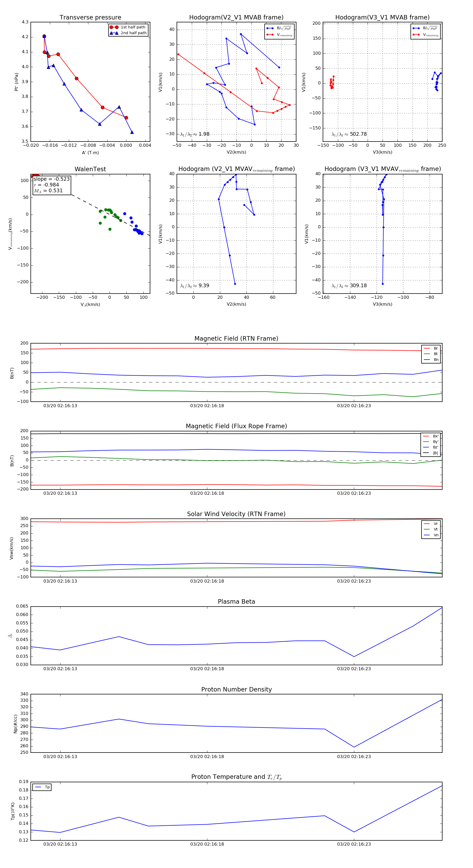473x868 pixels.
Task: Click the 'V_A(km/s)' axis label under WalenTest
Action: [x=90, y=305]
